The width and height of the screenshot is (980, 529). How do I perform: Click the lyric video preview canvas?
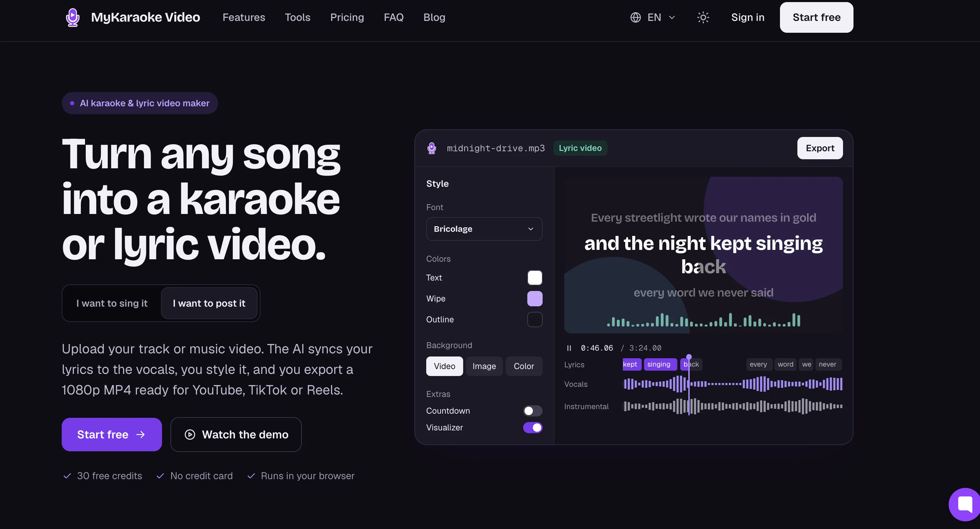[x=703, y=255]
